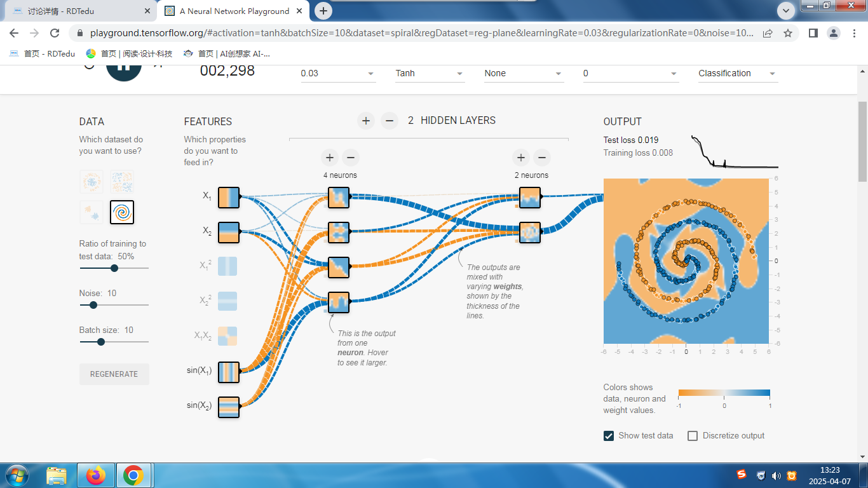This screenshot has height=488, width=868.
Task: Enable Discretize output checkbox
Action: [693, 436]
